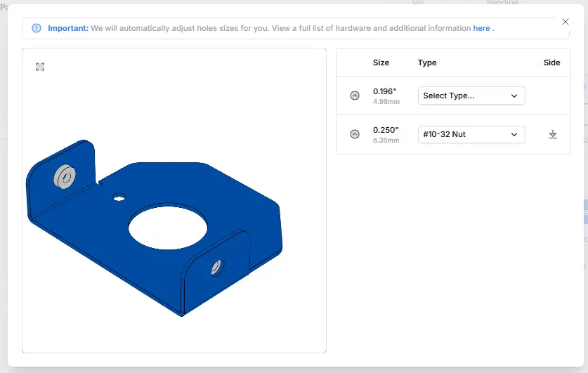
Task: Click the bold "Important:" notice text
Action: pos(68,28)
